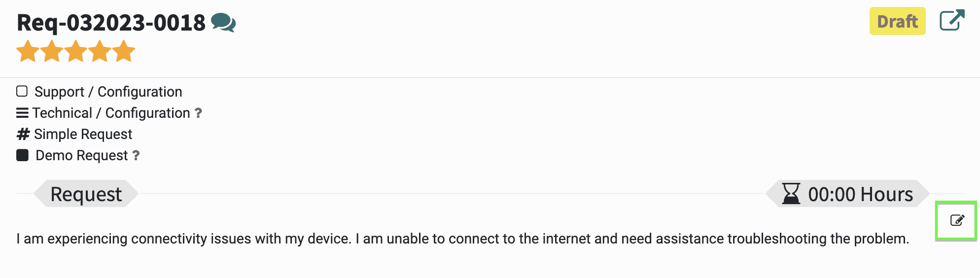This screenshot has height=278, width=980.
Task: Toggle the filled square beside Demo Request
Action: click(22, 155)
